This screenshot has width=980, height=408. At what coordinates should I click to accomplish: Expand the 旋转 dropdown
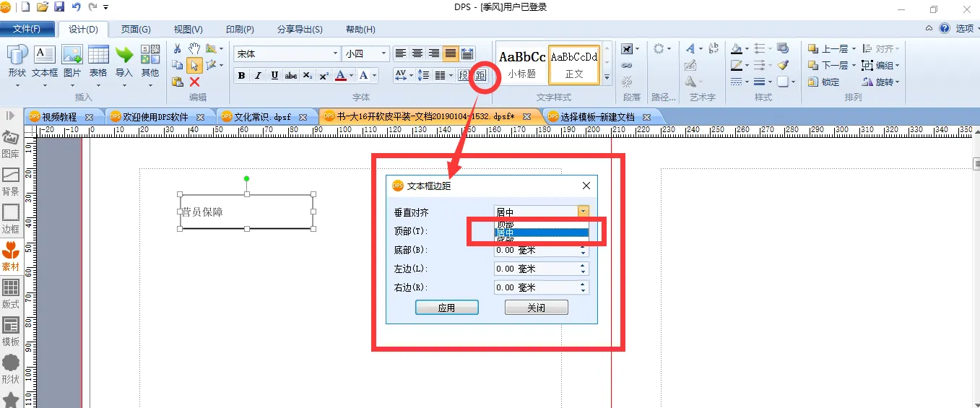click(897, 82)
